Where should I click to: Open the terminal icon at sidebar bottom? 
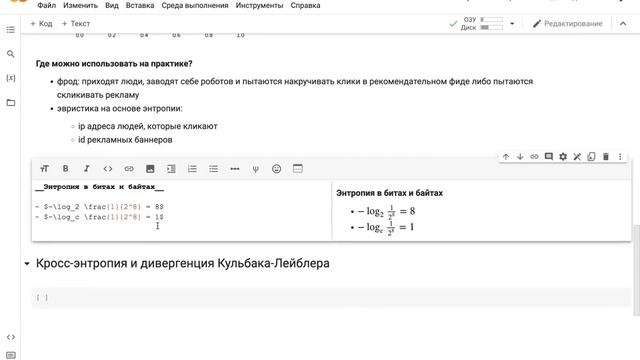click(x=11, y=355)
